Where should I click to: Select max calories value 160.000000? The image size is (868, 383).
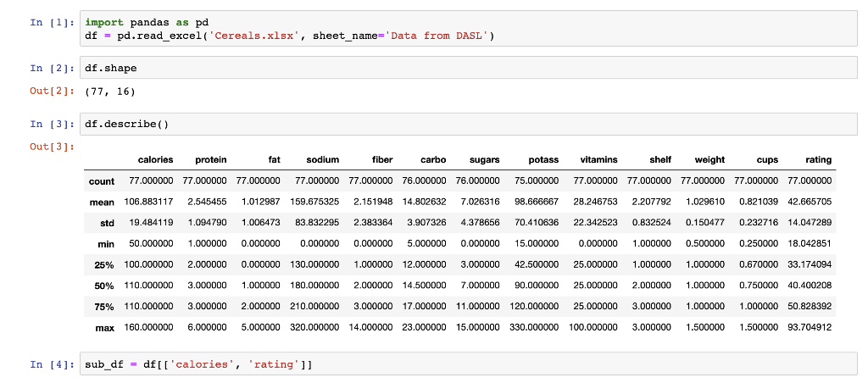148,327
